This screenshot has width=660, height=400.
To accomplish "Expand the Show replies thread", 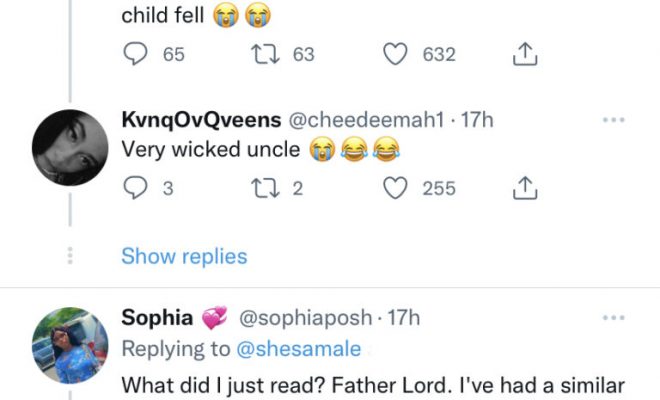I will point(184,256).
